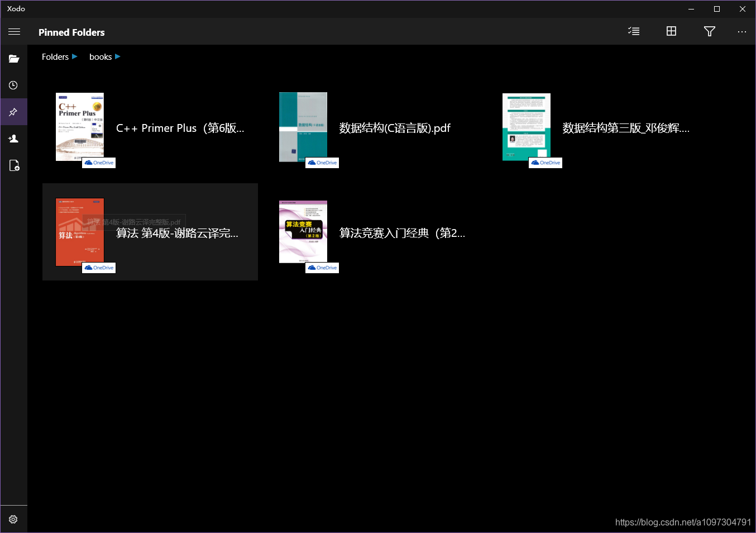Open 数据结构(C语言版).pdf cover thumbnail

(x=303, y=127)
